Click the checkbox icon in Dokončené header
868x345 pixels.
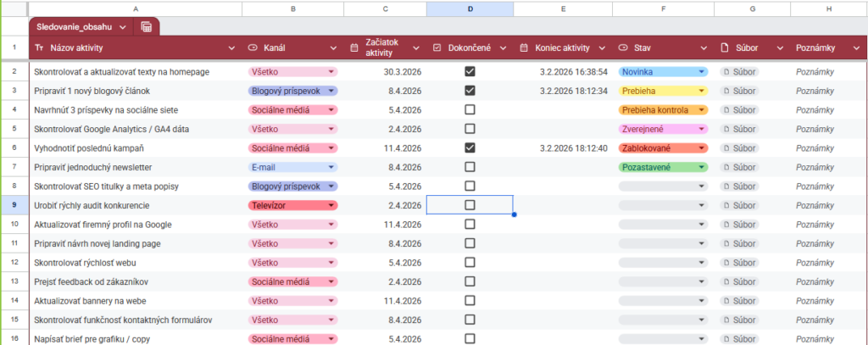pyautogui.click(x=437, y=48)
